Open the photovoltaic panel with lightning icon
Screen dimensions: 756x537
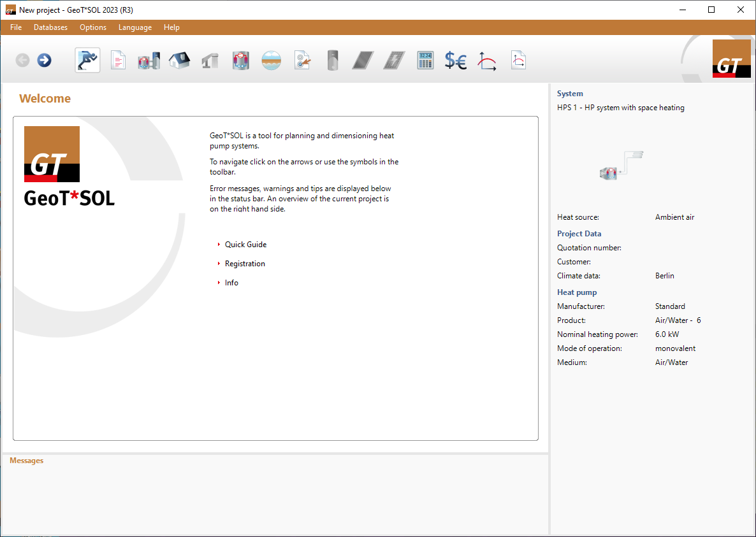click(x=395, y=61)
